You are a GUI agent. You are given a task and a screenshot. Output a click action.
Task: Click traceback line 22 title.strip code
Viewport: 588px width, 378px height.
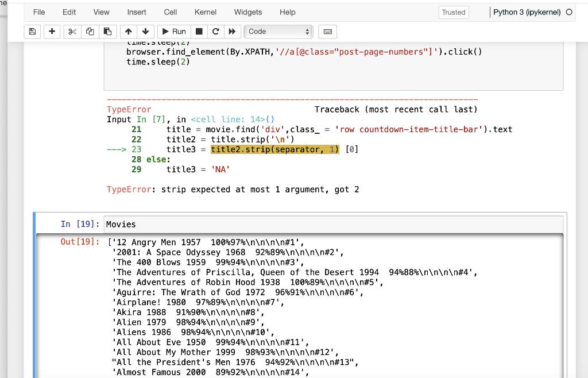coord(231,140)
